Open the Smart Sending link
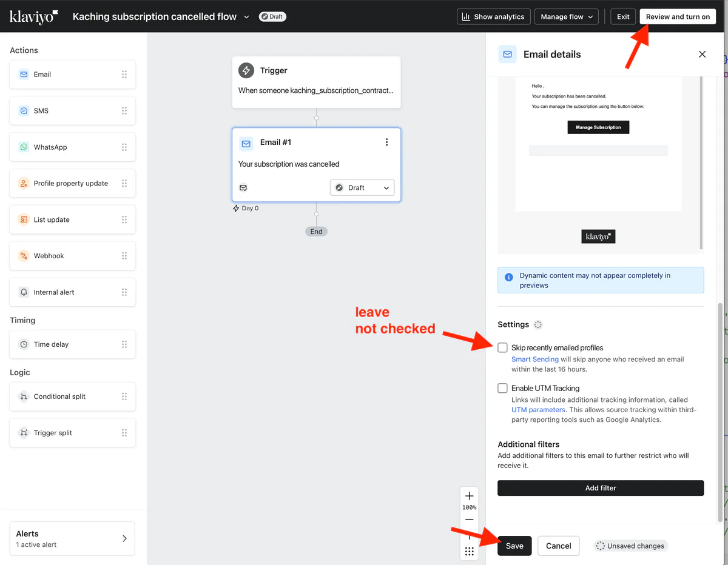This screenshot has height=565, width=728. click(x=535, y=359)
